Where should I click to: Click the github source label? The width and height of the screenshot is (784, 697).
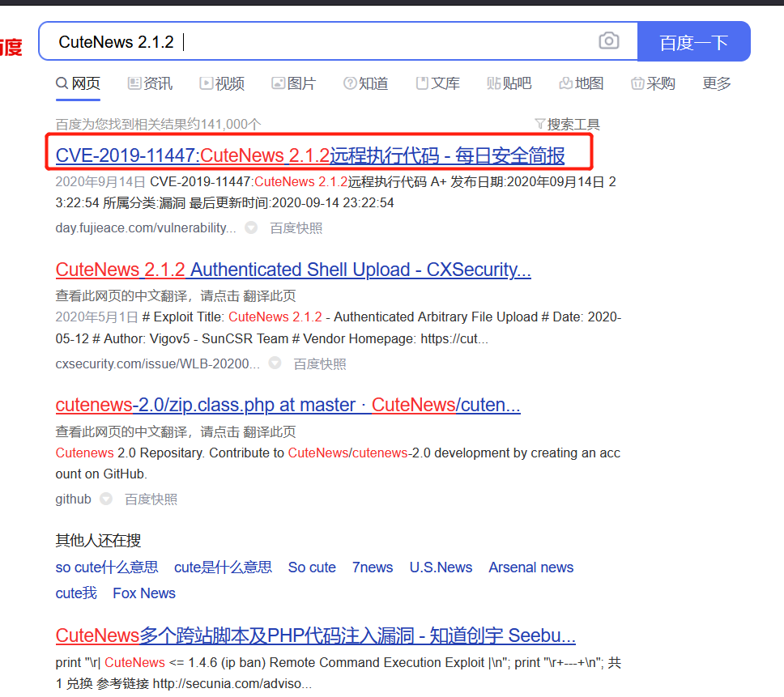tap(74, 499)
